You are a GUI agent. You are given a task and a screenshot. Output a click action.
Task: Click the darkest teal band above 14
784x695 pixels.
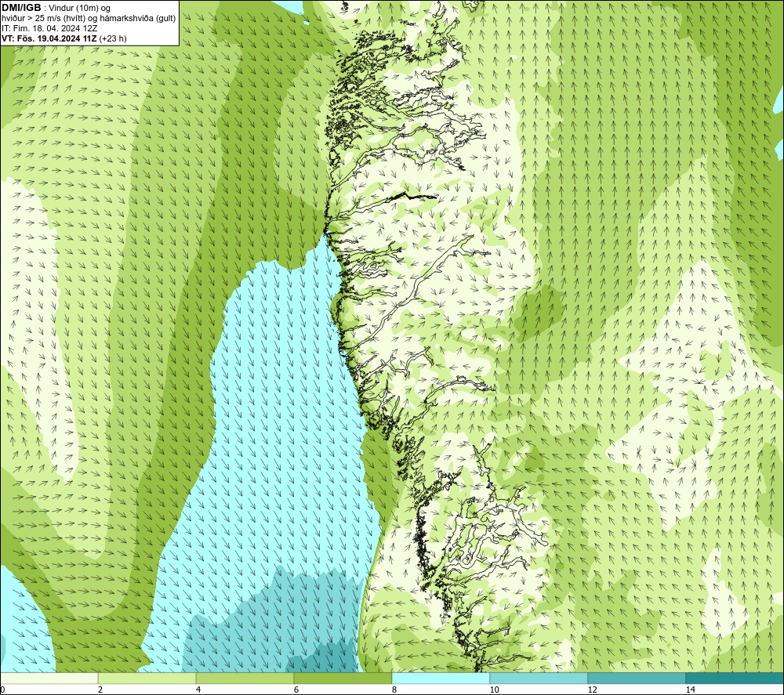735,678
